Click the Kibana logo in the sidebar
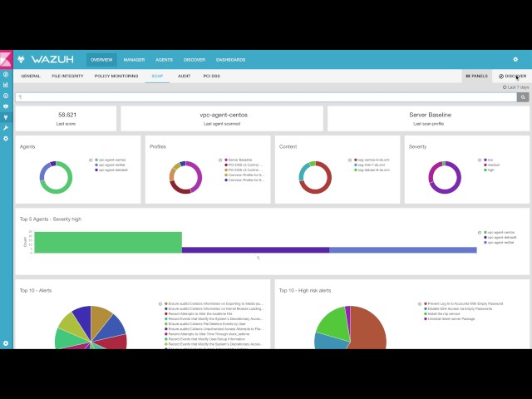This screenshot has height=399, width=532. click(x=6, y=60)
